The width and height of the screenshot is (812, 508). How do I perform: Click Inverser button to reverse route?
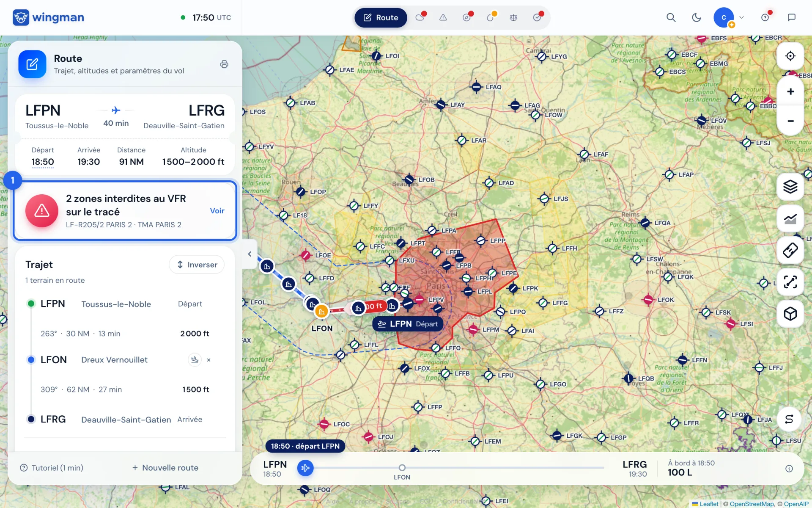(197, 265)
